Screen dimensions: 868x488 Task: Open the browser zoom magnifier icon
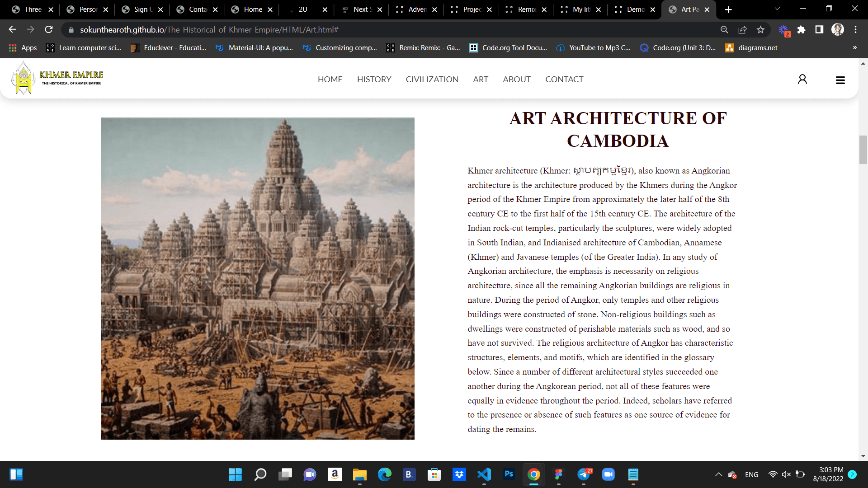tap(724, 29)
